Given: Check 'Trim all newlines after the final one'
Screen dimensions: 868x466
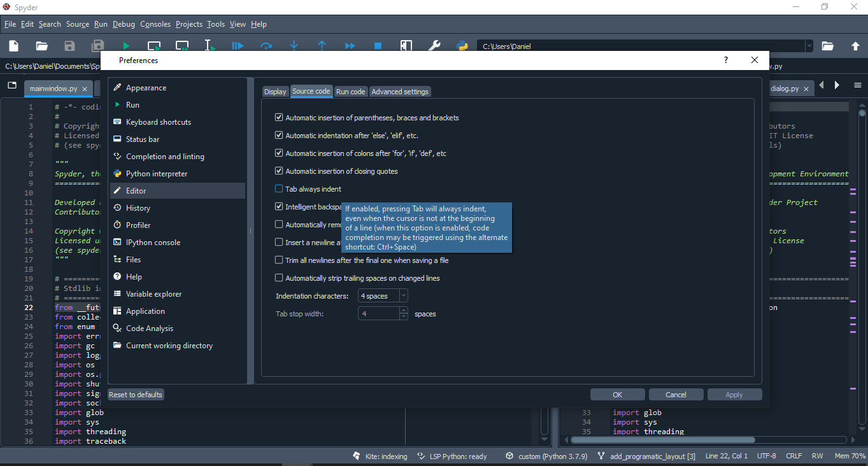Looking at the screenshot, I should coord(278,260).
